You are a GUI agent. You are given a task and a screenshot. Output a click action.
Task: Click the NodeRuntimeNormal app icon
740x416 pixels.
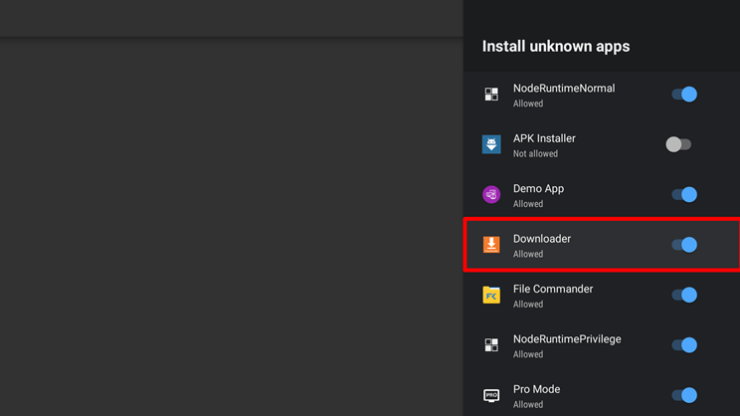[x=491, y=95]
